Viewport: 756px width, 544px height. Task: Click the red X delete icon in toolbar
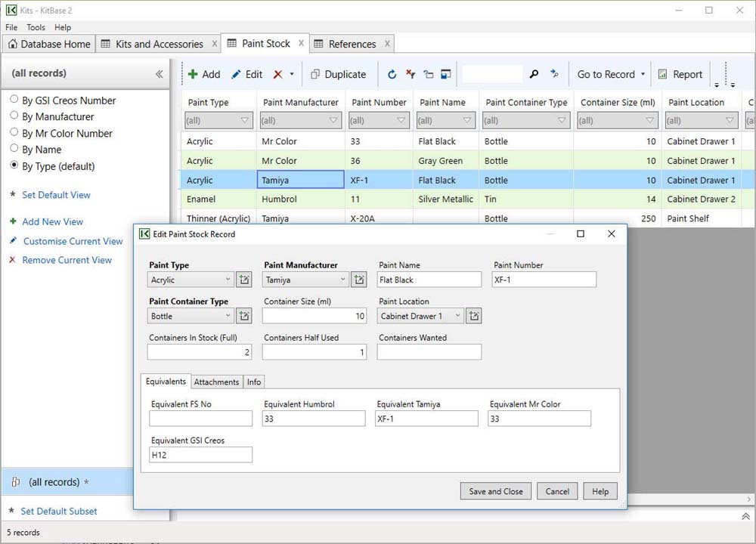(x=277, y=74)
